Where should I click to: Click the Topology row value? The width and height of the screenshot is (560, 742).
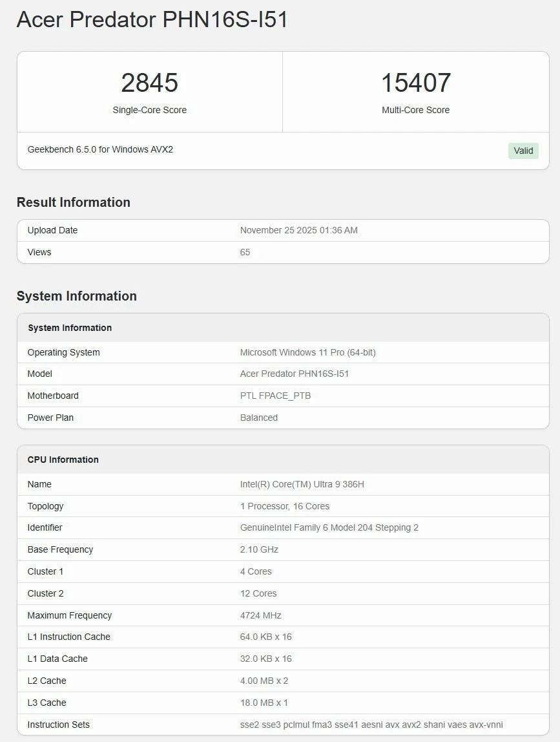tap(284, 506)
